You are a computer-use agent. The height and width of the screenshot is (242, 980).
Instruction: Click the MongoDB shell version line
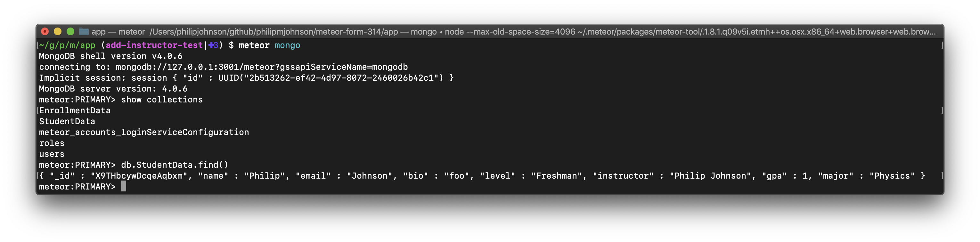point(110,56)
